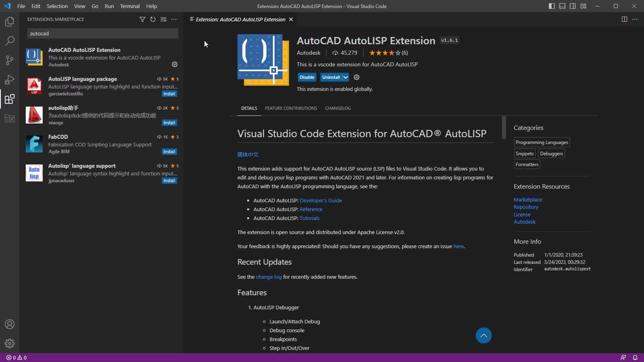Toggle the bottom panel layout button
This screenshot has height=362, width=644.
(562, 6)
